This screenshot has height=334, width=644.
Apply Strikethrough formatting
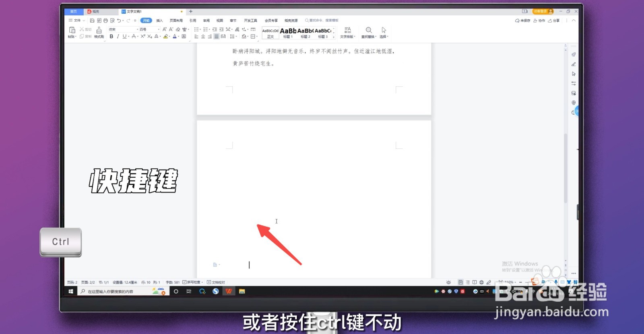pos(134,36)
